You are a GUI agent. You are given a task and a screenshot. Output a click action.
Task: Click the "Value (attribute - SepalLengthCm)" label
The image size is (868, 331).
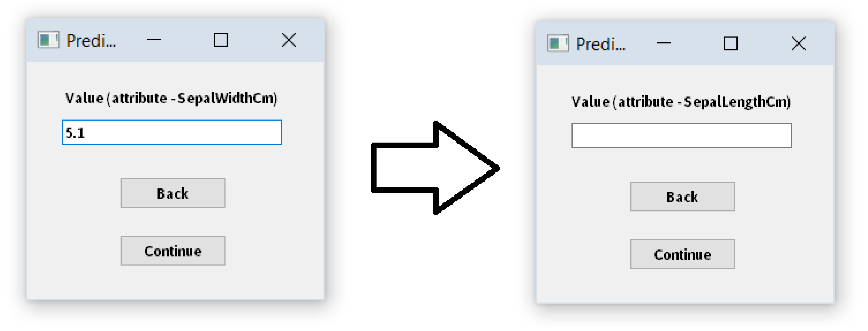point(681,102)
